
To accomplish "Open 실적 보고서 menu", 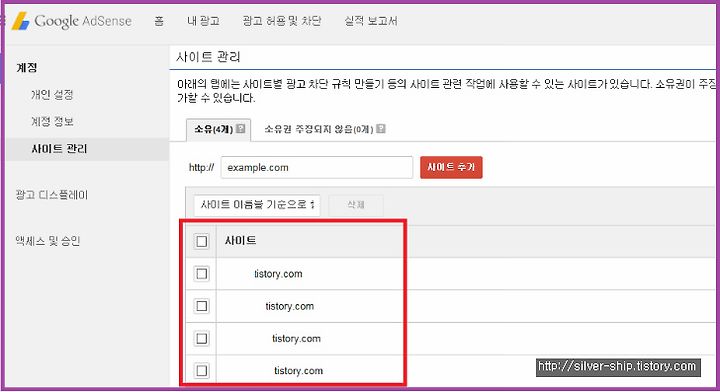I will (371, 21).
